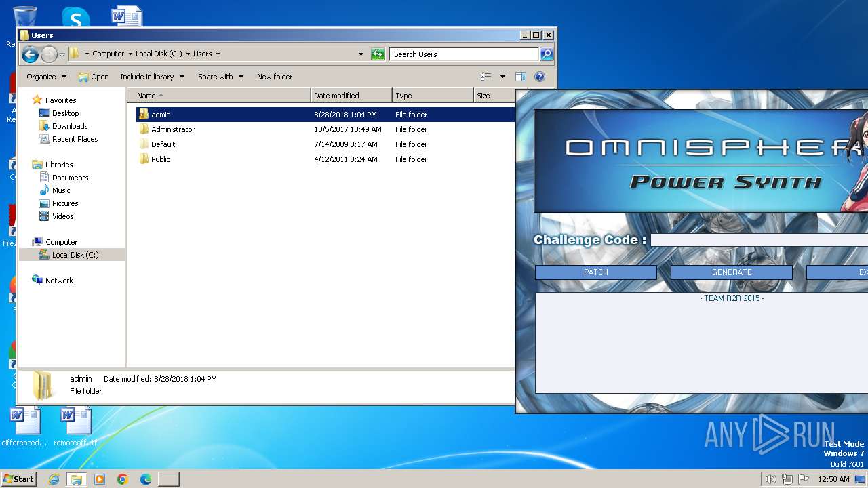This screenshot has width=868, height=488.
Task: Focus the Challenge Code input field
Action: (759, 240)
